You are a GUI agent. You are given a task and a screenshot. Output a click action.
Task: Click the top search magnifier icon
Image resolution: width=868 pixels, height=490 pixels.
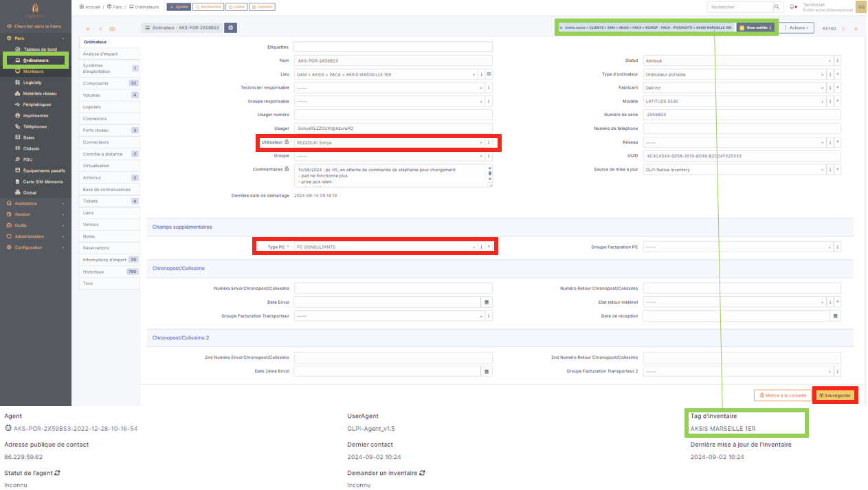point(777,7)
